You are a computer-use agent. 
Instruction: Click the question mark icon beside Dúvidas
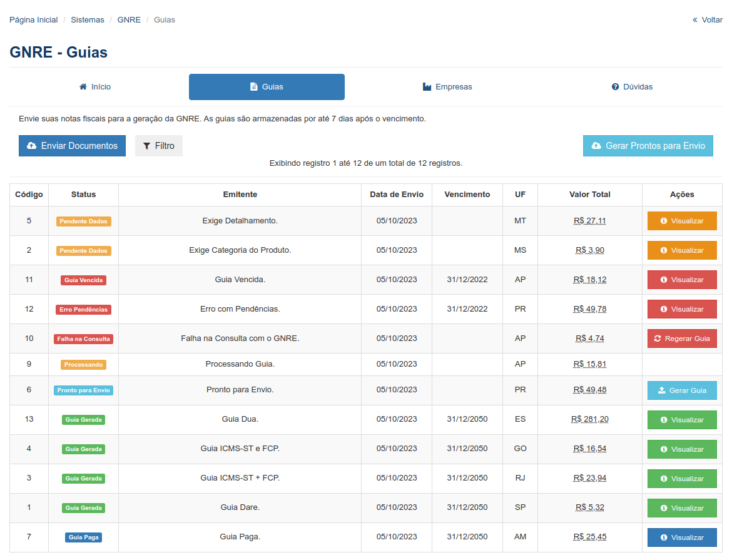coord(615,87)
